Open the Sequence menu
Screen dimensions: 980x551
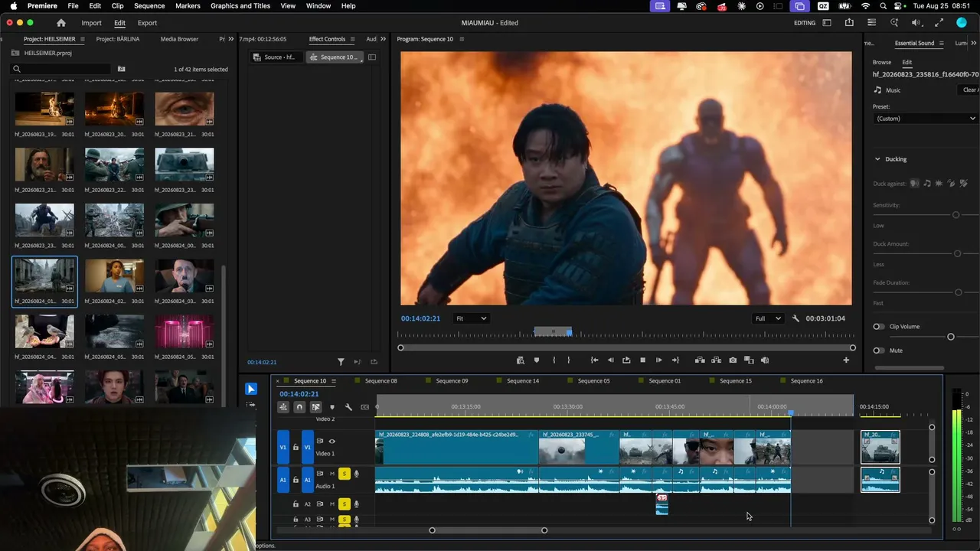(x=149, y=6)
